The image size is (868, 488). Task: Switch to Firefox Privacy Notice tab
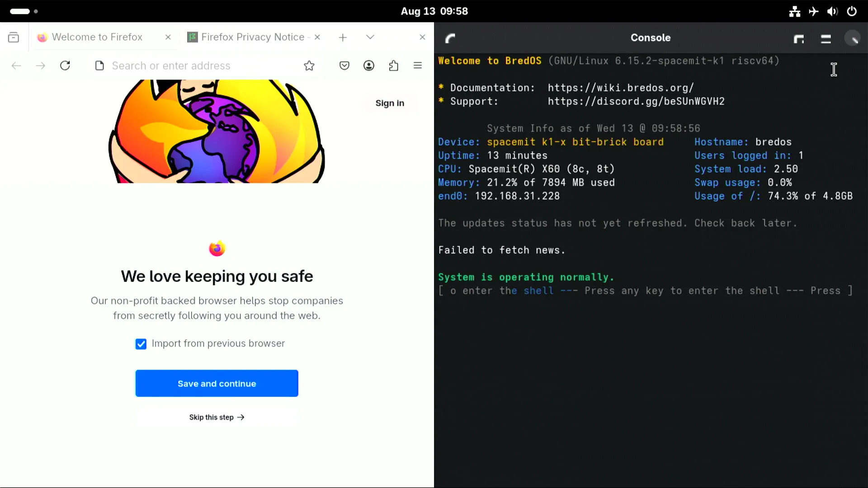click(x=252, y=37)
